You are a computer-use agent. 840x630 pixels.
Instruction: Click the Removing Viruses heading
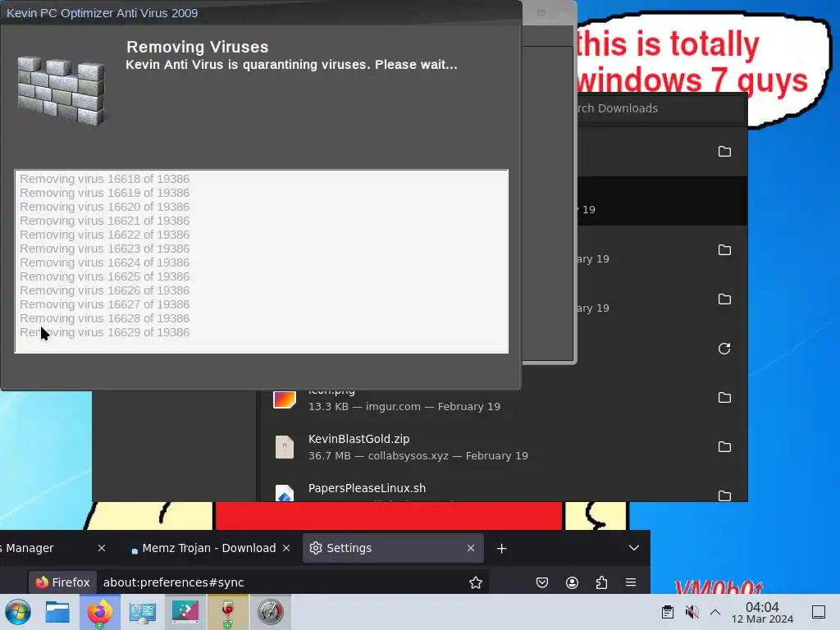point(197,47)
